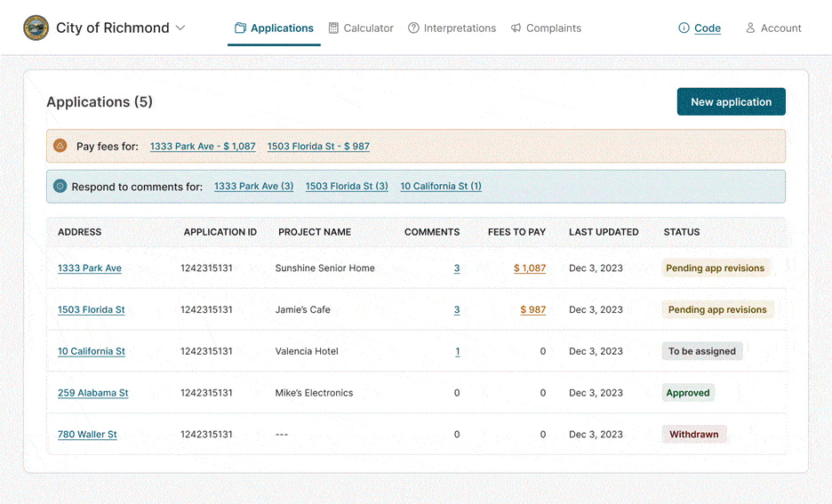
Task: Click the blue icon in comments banner
Action: pyautogui.click(x=60, y=186)
